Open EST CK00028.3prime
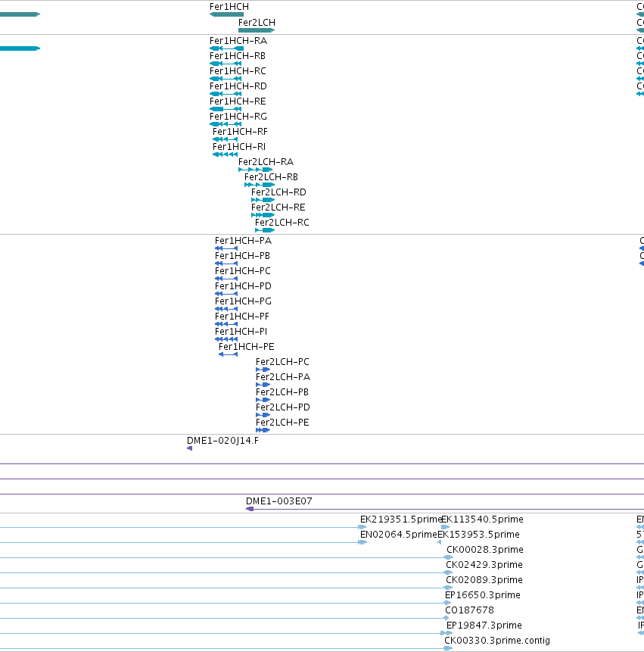 [x=226, y=557]
